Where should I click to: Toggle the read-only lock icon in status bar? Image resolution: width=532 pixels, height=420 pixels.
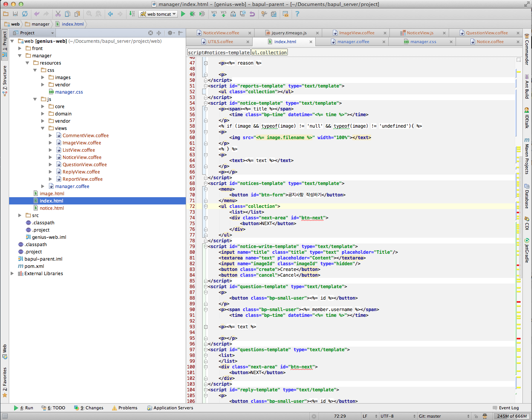coord(476,416)
